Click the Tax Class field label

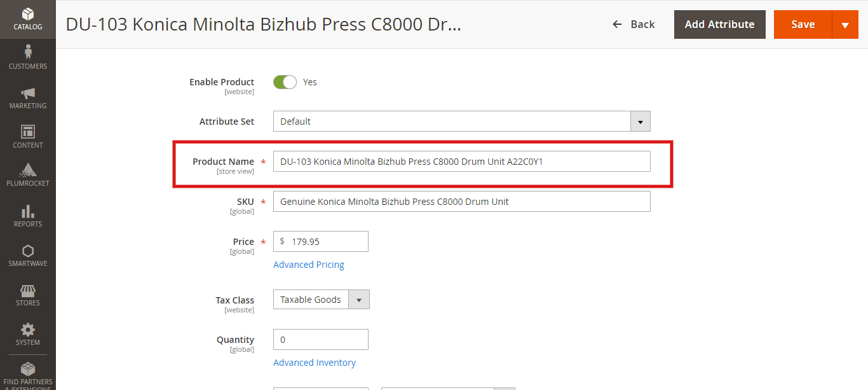(x=234, y=300)
